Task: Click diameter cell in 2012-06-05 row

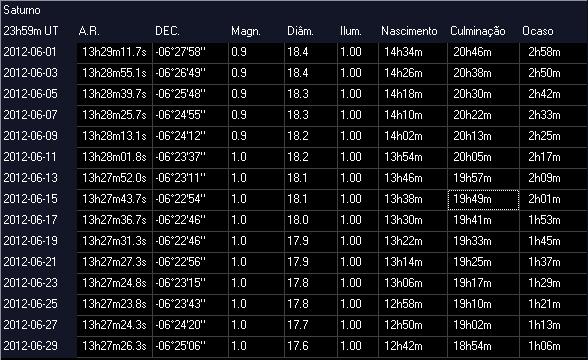Action: point(310,94)
